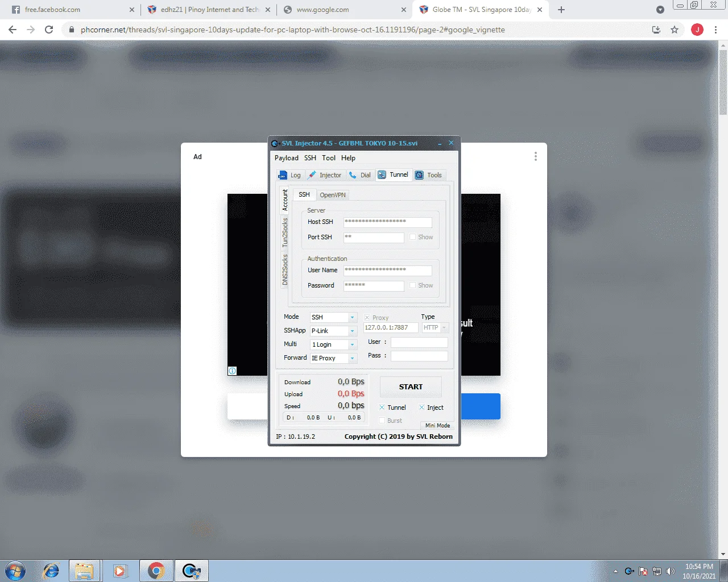Go back in Chrome

[13, 30]
